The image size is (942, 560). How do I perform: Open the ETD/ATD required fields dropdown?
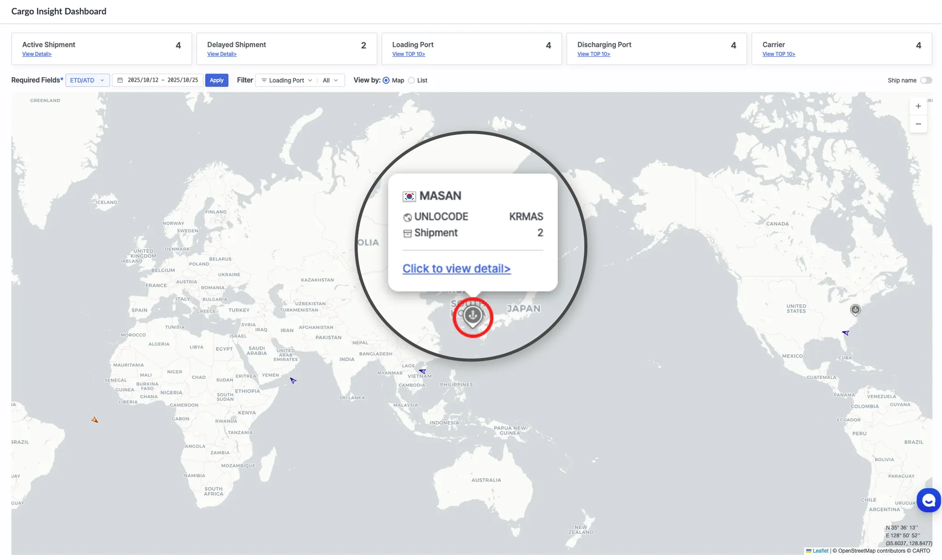(87, 80)
